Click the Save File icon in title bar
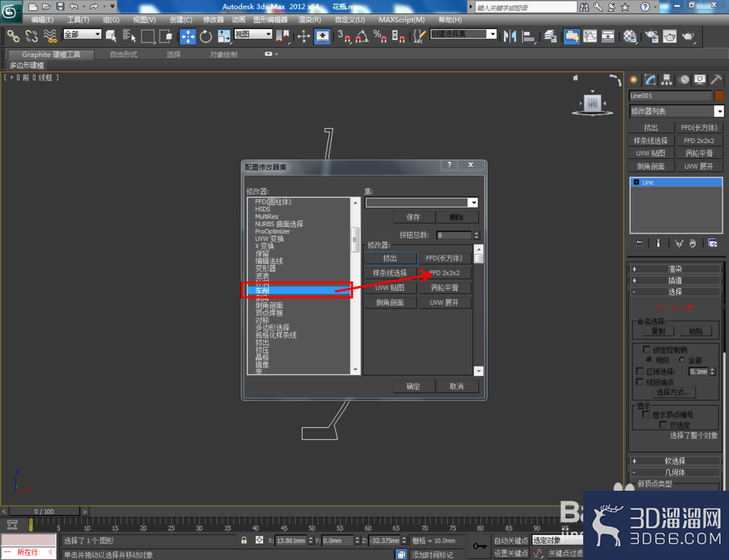The image size is (729, 560). tap(60, 6)
